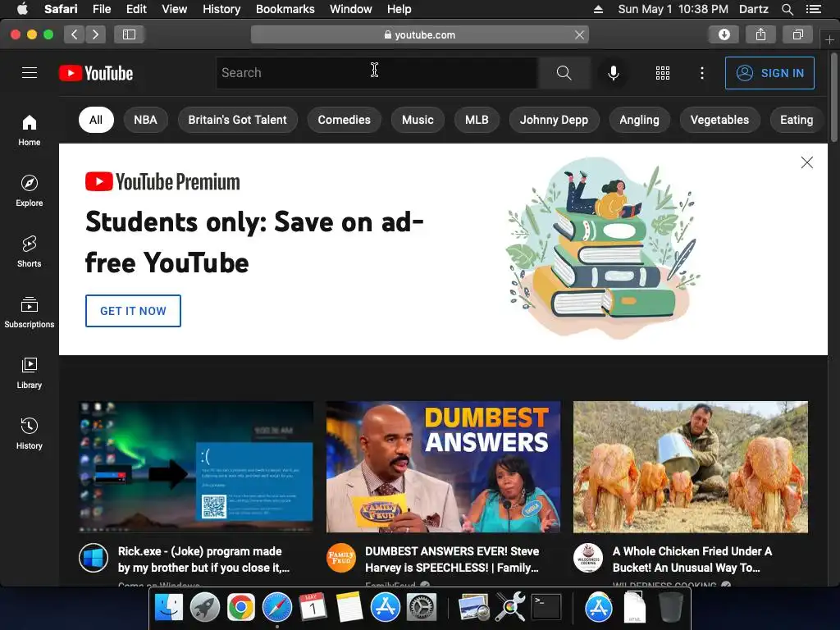Dismiss the YouTube Premium banner
The width and height of the screenshot is (840, 630).
tap(807, 162)
